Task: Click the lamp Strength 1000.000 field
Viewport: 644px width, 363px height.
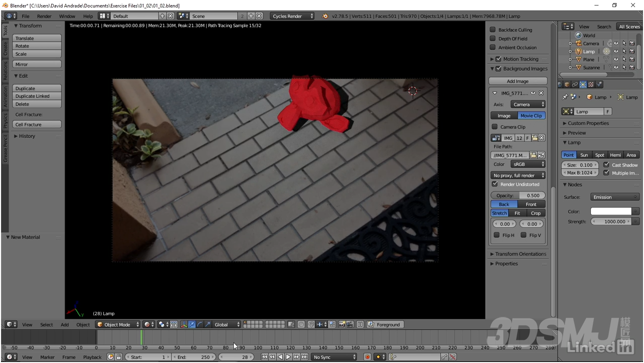Action: click(611, 221)
